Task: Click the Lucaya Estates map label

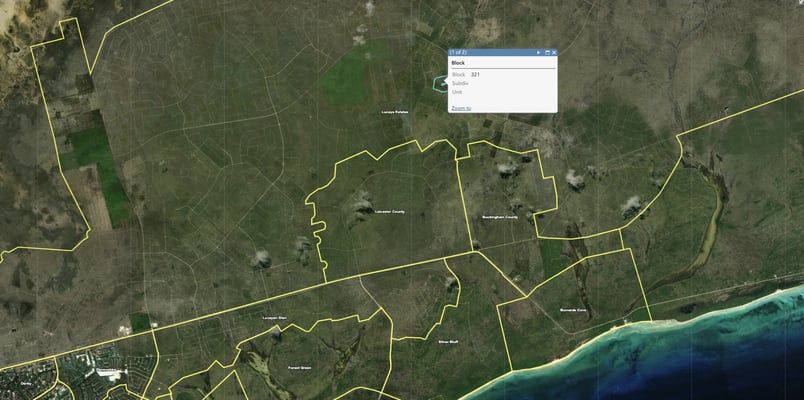Action: point(395,111)
